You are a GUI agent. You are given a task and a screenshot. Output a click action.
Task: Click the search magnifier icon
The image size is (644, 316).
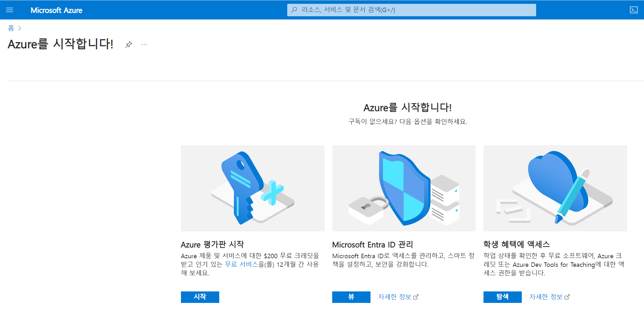pos(294,10)
